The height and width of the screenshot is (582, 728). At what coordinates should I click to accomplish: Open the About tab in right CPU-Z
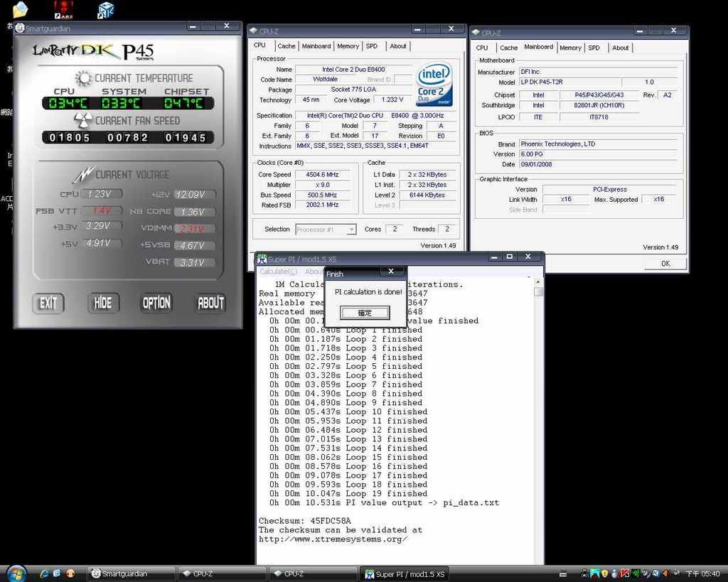coord(620,48)
